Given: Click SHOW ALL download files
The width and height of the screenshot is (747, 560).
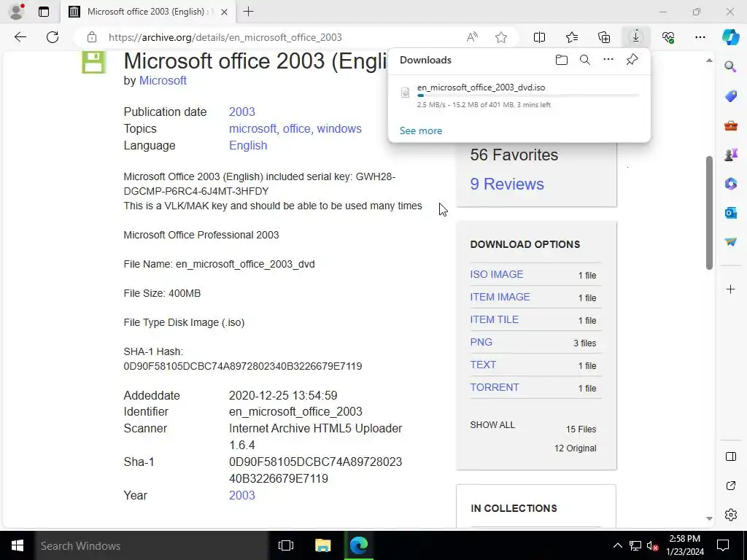Looking at the screenshot, I should tap(492, 425).
